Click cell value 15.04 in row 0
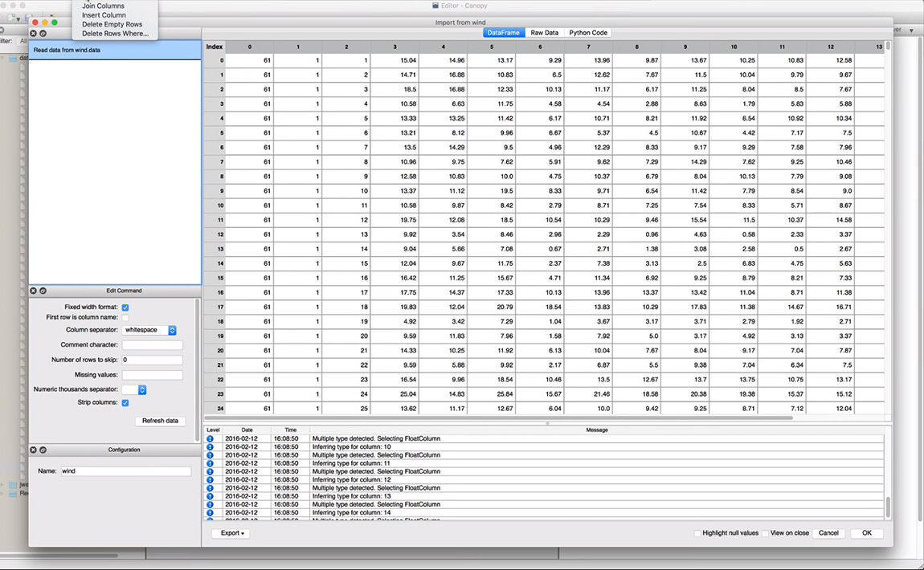 tap(395, 60)
